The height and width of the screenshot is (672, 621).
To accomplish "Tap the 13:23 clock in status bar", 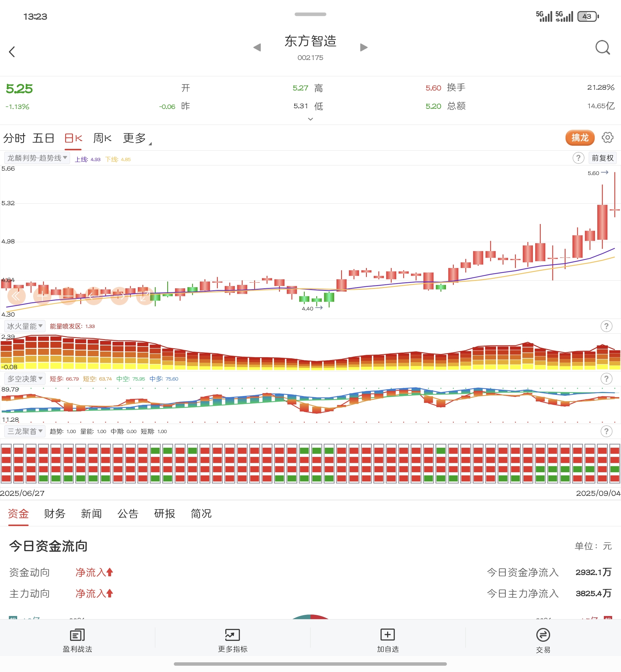I will tap(35, 17).
